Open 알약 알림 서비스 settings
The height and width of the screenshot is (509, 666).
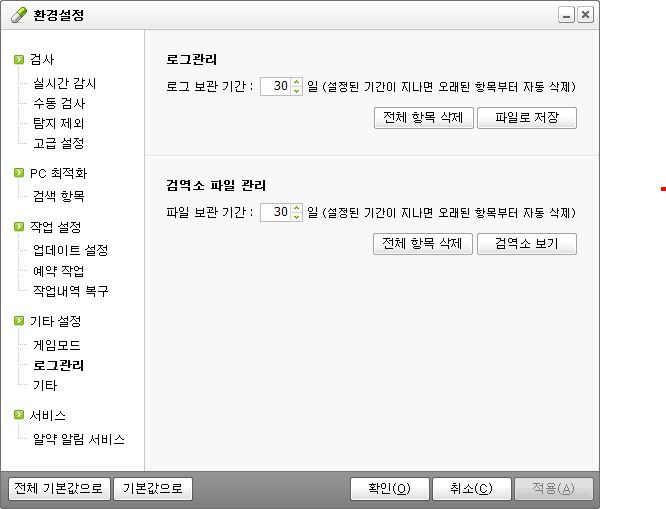[x=79, y=439]
